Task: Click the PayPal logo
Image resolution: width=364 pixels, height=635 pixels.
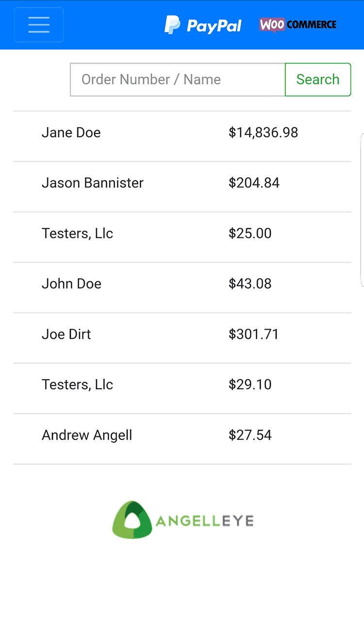Action: (x=203, y=25)
